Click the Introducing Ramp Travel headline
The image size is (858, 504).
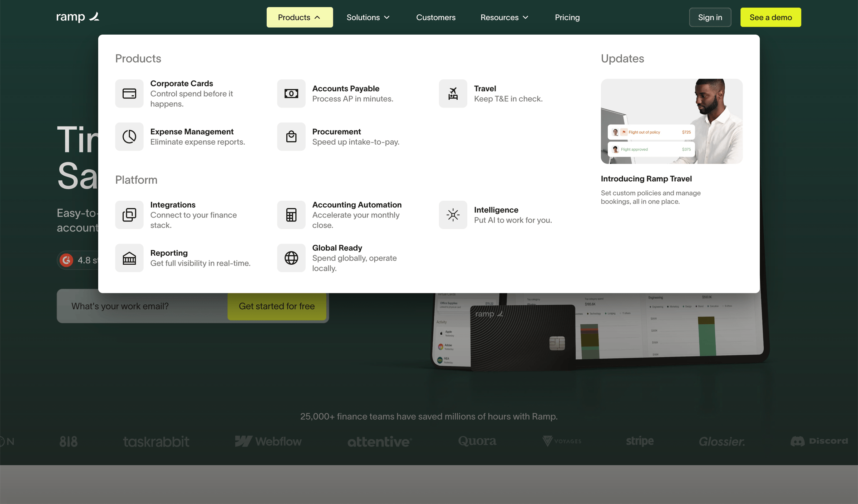tap(646, 179)
